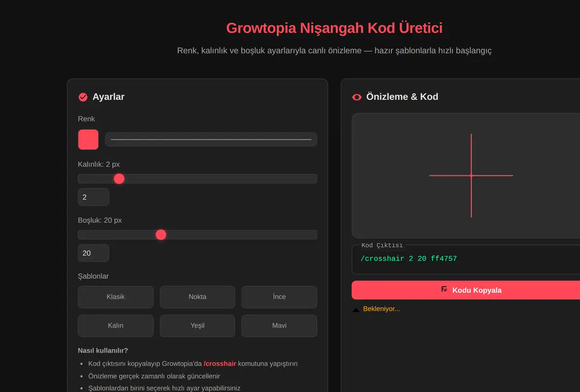Viewport: 580px width, 392px height.
Task: Click the Şablonlar label
Action: pyautogui.click(x=93, y=276)
